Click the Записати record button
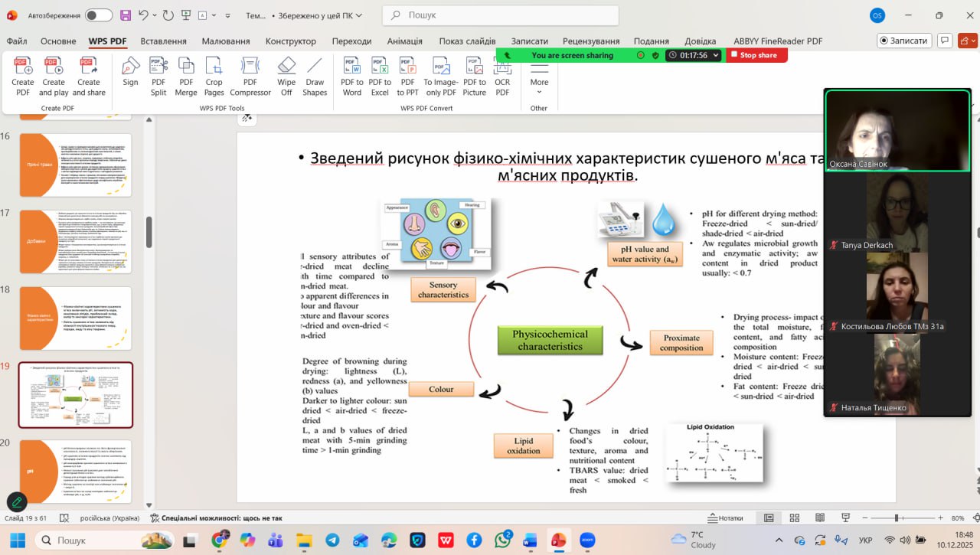This screenshot has width=980, height=555. (903, 41)
